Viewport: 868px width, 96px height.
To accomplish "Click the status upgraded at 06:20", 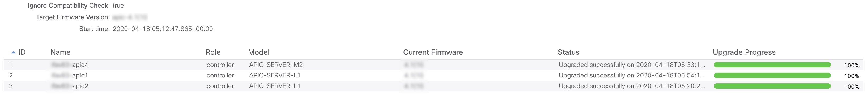I will [x=632, y=86].
